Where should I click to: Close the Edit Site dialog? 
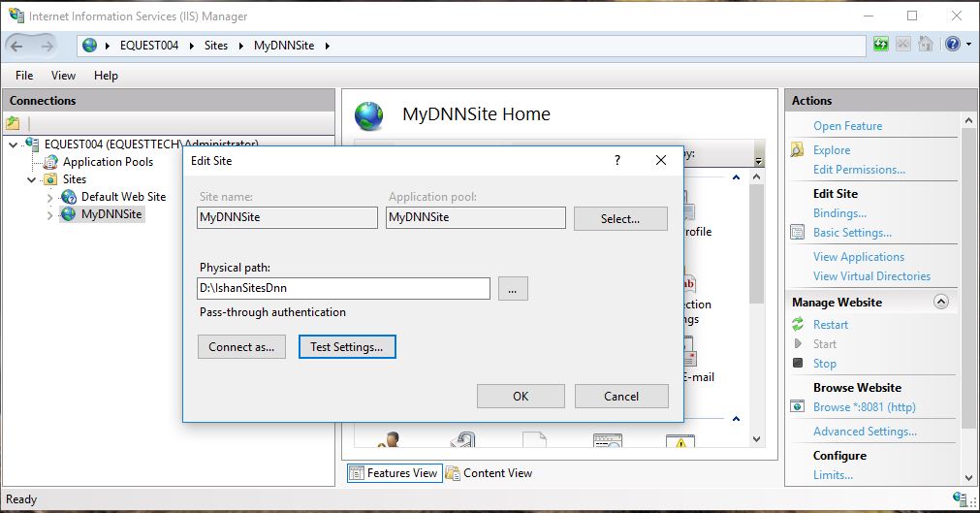click(x=661, y=160)
